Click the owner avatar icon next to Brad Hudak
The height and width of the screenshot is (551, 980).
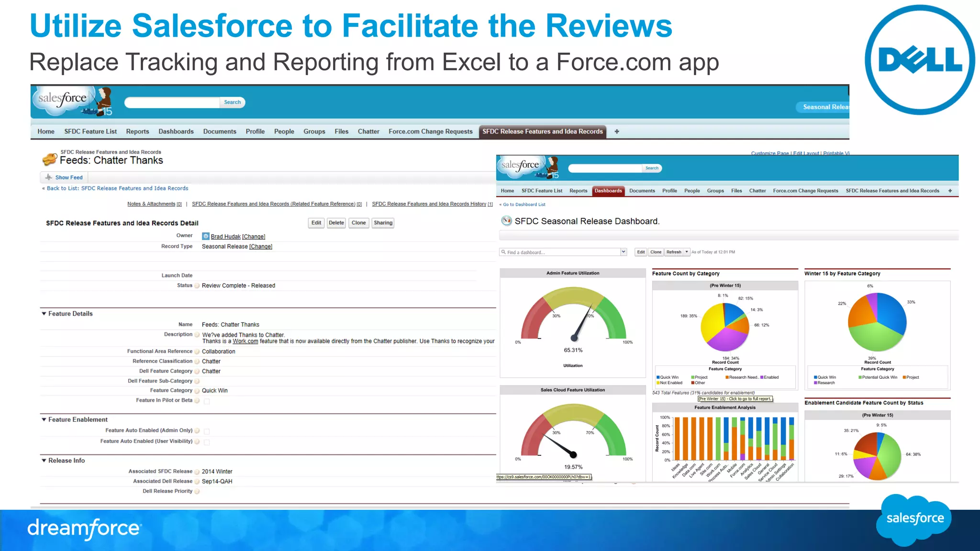(x=206, y=236)
